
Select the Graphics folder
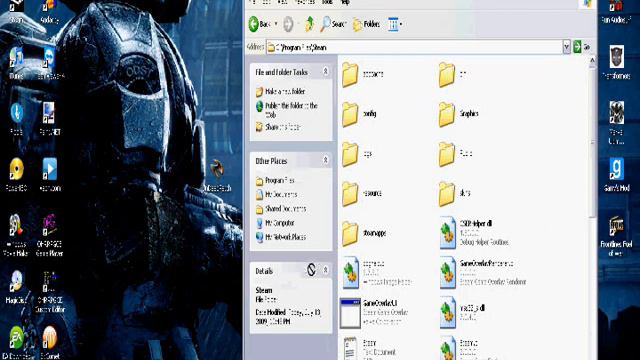(458, 114)
